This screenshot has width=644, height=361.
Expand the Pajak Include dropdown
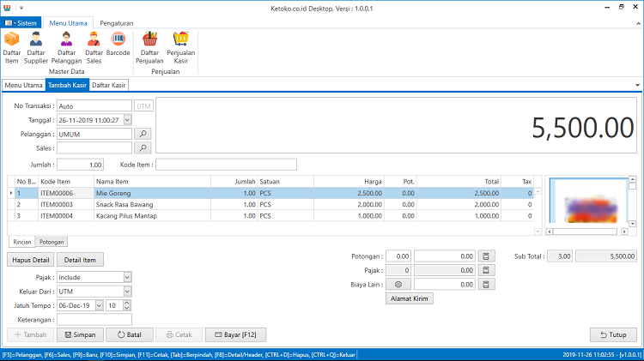pos(127,277)
